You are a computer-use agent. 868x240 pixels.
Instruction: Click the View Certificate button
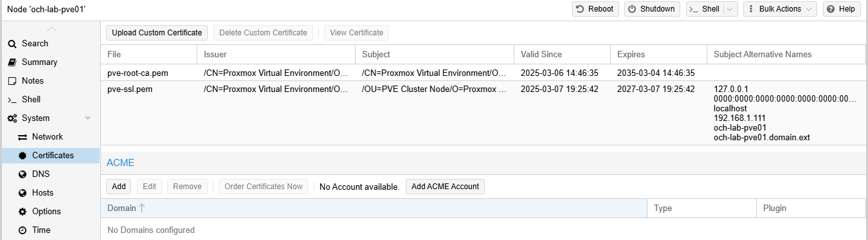tap(356, 33)
